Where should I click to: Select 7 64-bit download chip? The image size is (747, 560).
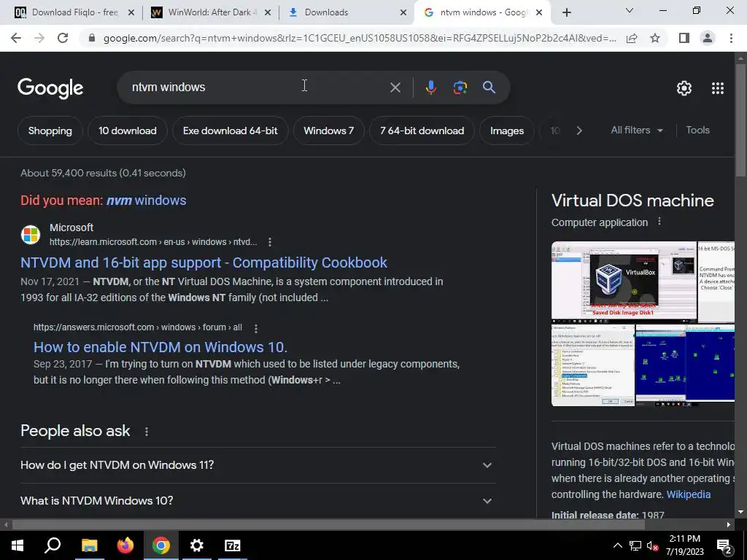tap(422, 131)
